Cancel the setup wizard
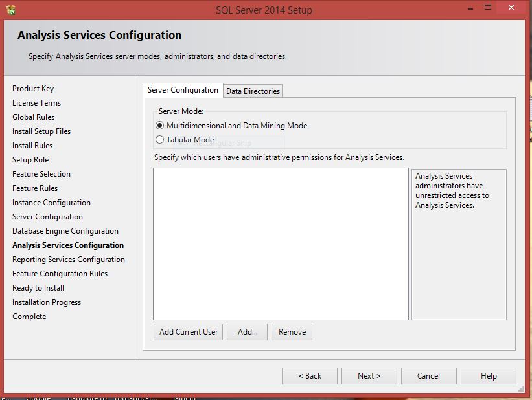 428,376
